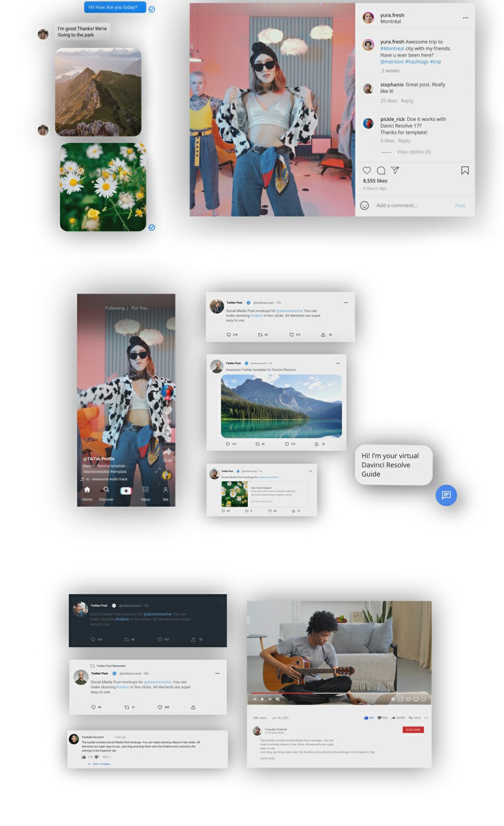Click reply icon on first light Twitter post
This screenshot has width=504, height=826.
click(x=228, y=335)
